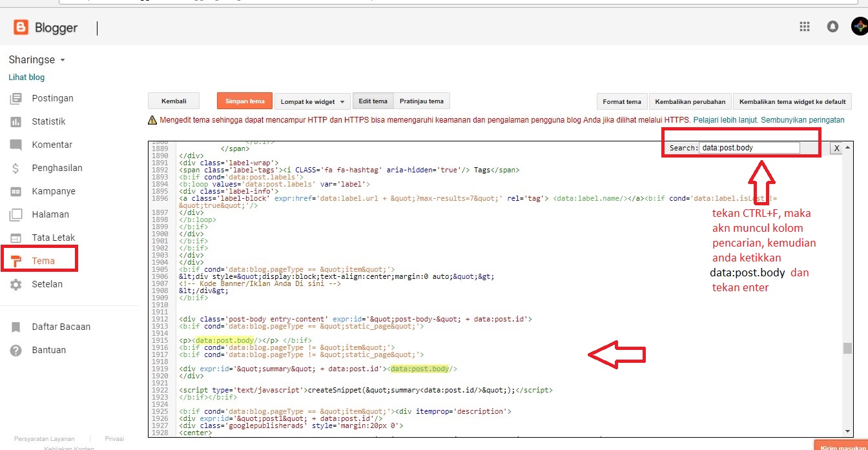Click the Kembali button

click(174, 101)
